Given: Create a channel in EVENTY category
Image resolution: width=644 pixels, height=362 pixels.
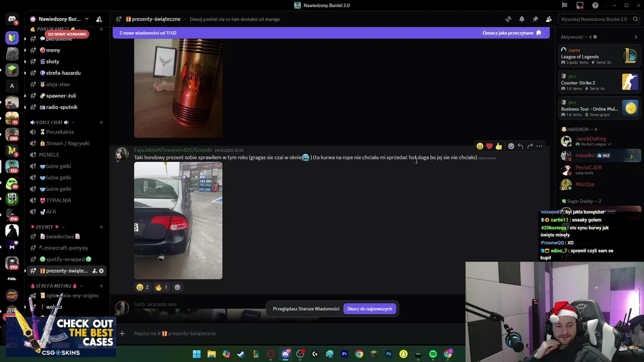Looking at the screenshot, I should [x=101, y=227].
